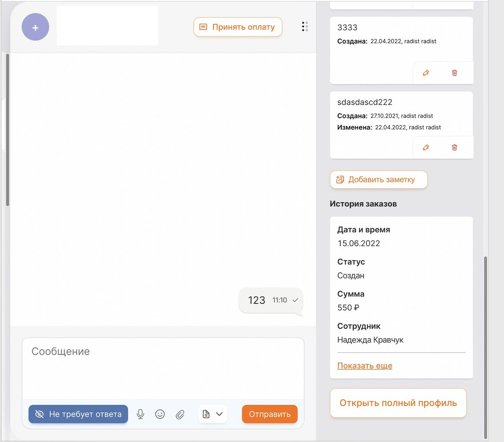The width and height of the screenshot is (504, 442).
Task: Click the right panel vertical scrollbar
Action: pos(486,347)
